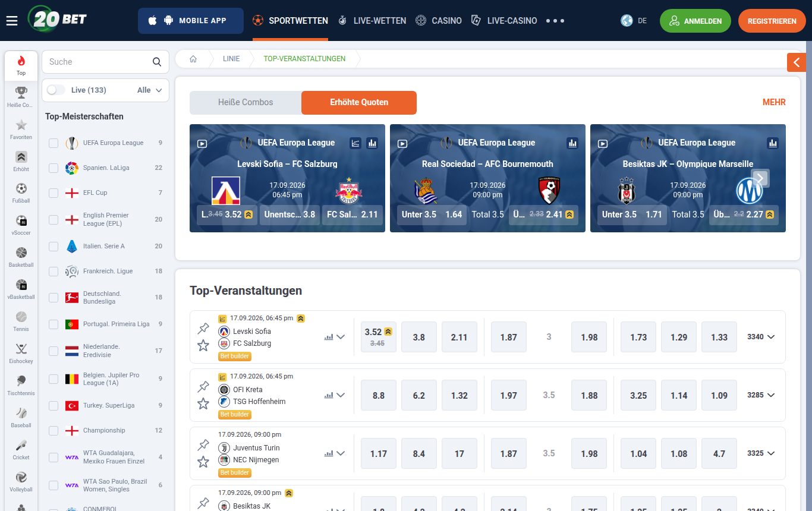Click the next arrow on odds carousel
This screenshot has height=511, width=812.
point(760,178)
